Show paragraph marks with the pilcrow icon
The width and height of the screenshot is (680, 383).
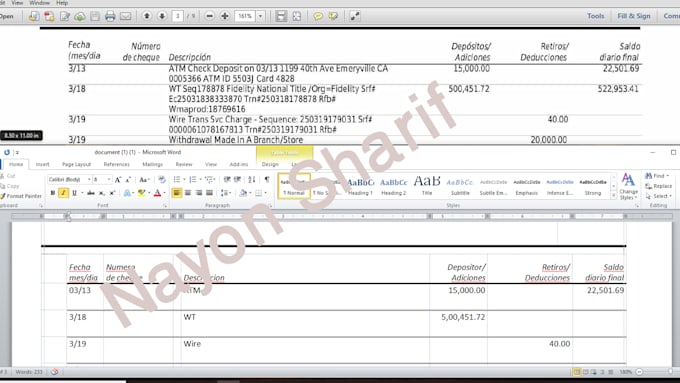(x=267, y=179)
